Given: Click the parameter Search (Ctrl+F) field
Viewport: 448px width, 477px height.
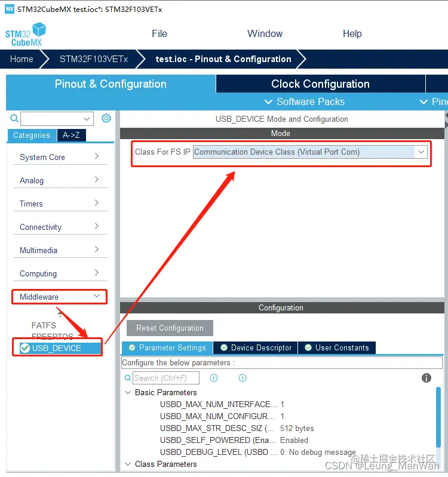Looking at the screenshot, I should [x=166, y=378].
